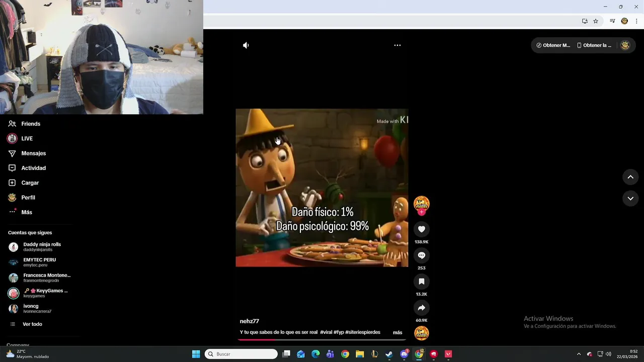Expand caption with 'más'
This screenshot has height=362, width=644.
point(397,332)
